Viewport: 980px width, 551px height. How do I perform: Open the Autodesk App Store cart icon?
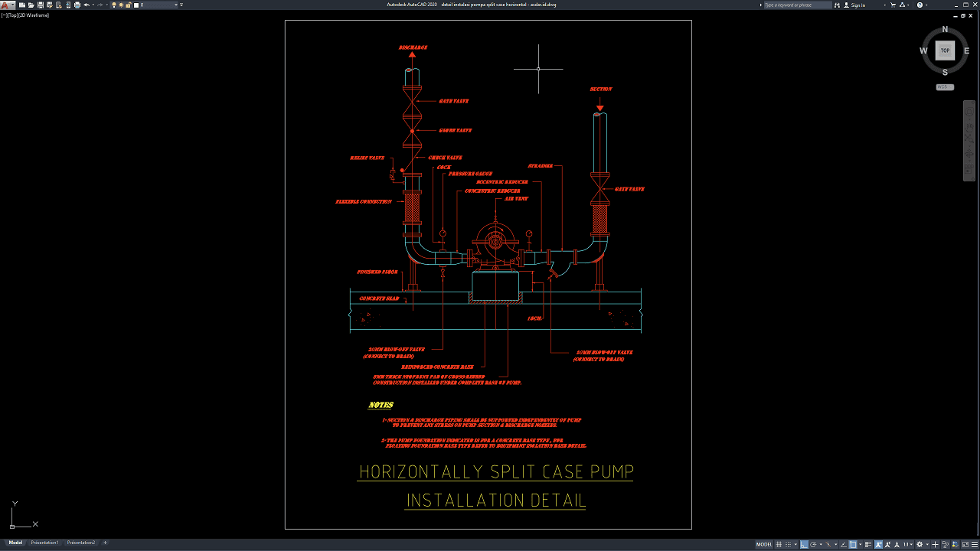[893, 5]
